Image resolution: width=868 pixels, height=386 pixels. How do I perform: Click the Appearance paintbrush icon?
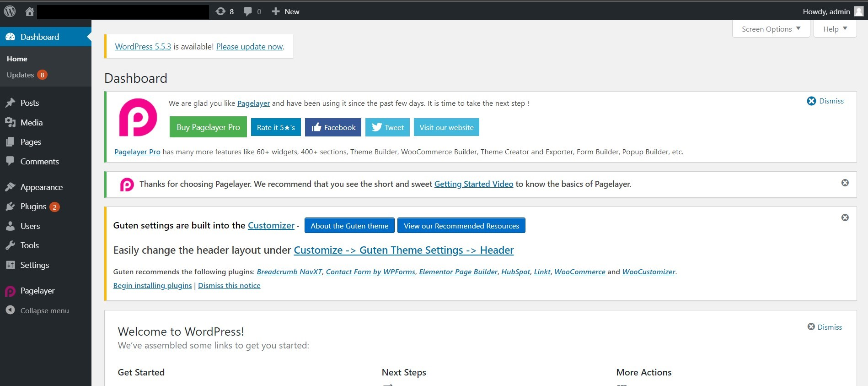[10, 187]
